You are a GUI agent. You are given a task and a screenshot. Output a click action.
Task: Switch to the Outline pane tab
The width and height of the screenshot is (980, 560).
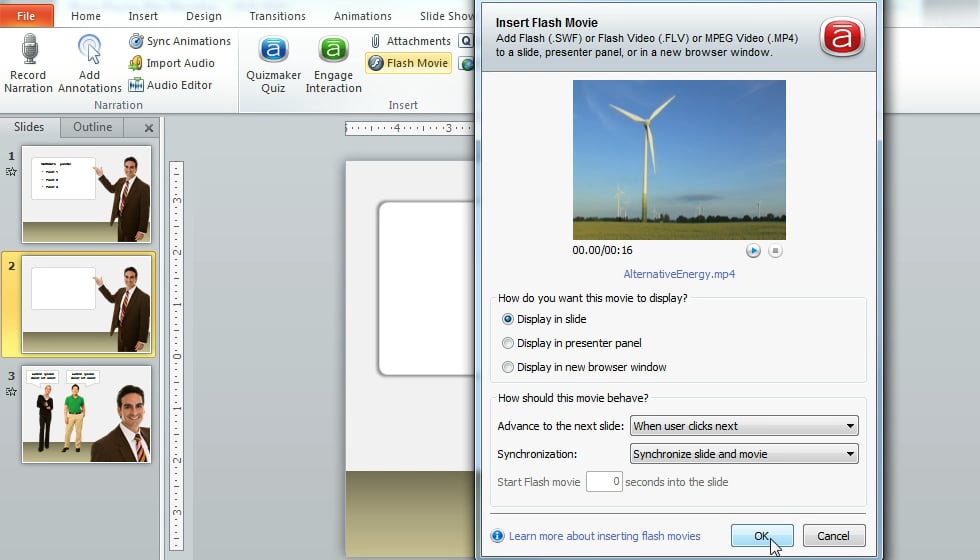pos(92,127)
